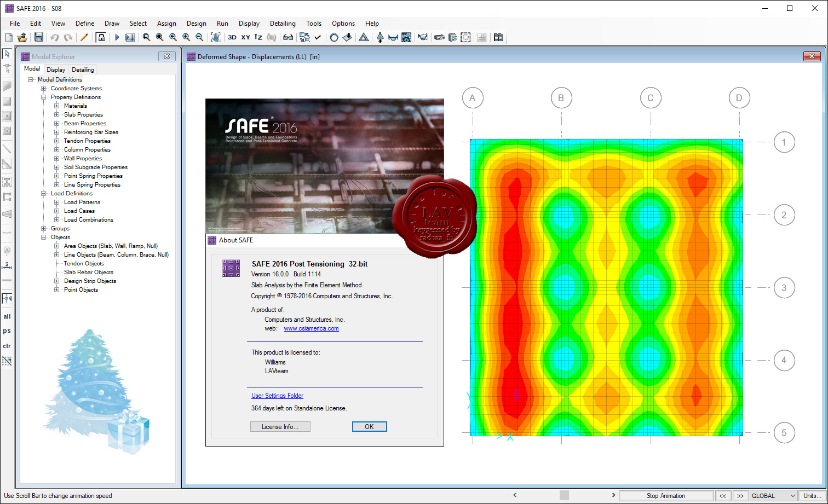The width and height of the screenshot is (828, 504).
Task: Open the Display menu
Action: point(249,24)
